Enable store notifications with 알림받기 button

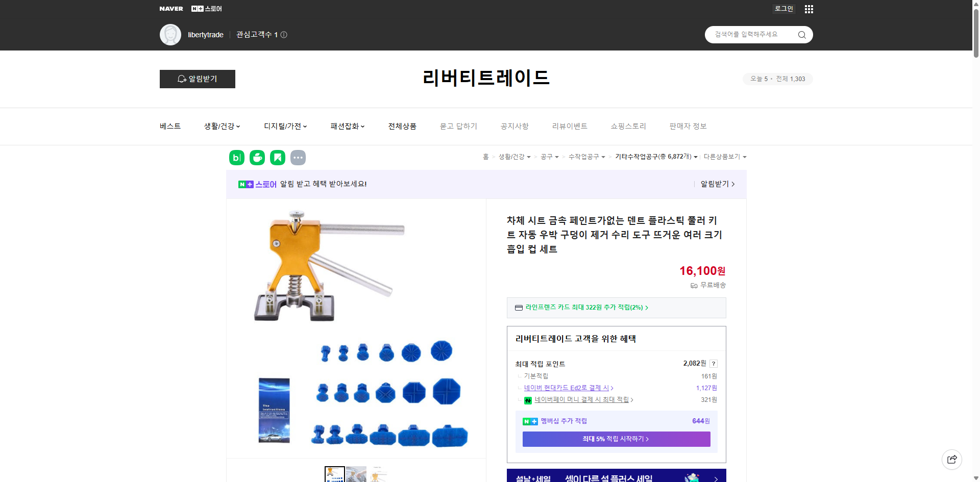click(197, 79)
